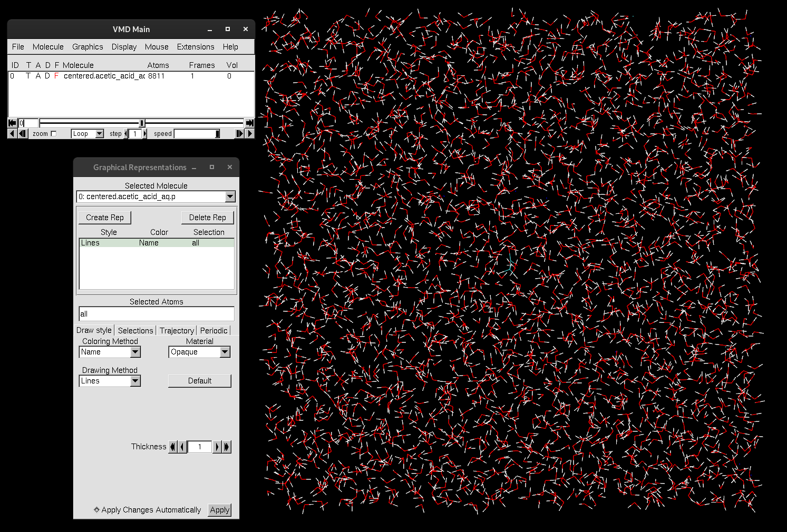Open the Drawing Method dropdown
Viewport: 787px width, 532px height.
pyautogui.click(x=135, y=381)
